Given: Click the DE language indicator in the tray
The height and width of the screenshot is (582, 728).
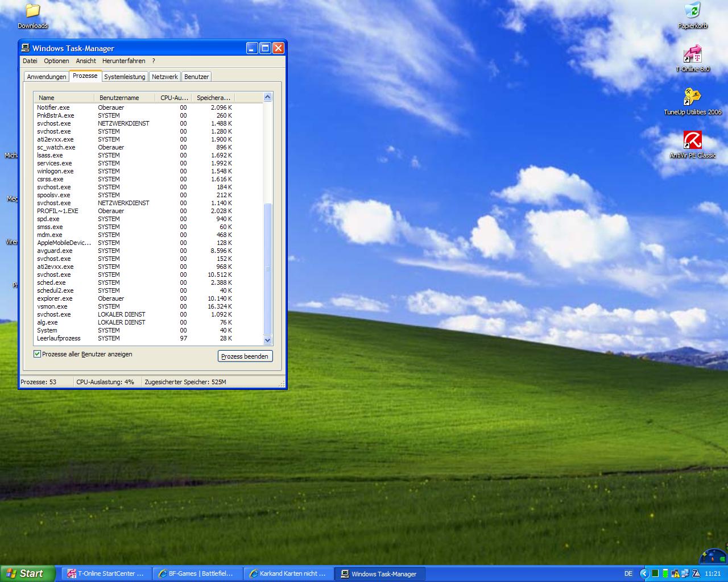Looking at the screenshot, I should (x=628, y=574).
